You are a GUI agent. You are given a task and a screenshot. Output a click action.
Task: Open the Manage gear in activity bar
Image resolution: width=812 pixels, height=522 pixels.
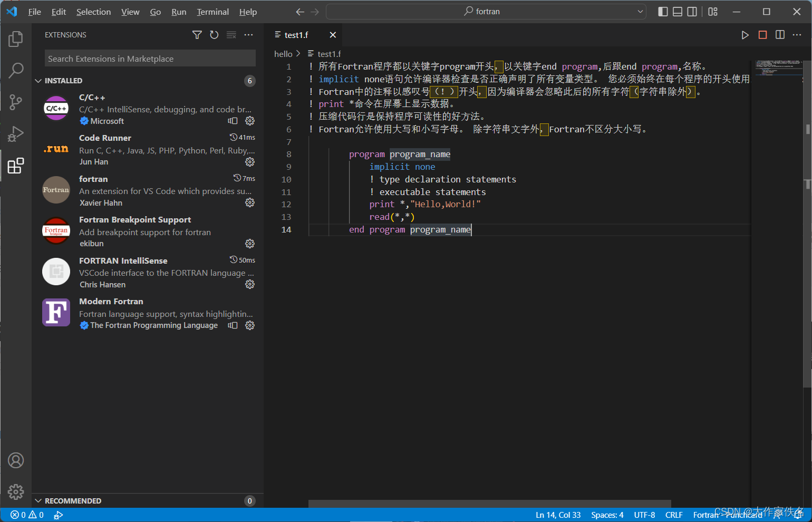[16, 492]
